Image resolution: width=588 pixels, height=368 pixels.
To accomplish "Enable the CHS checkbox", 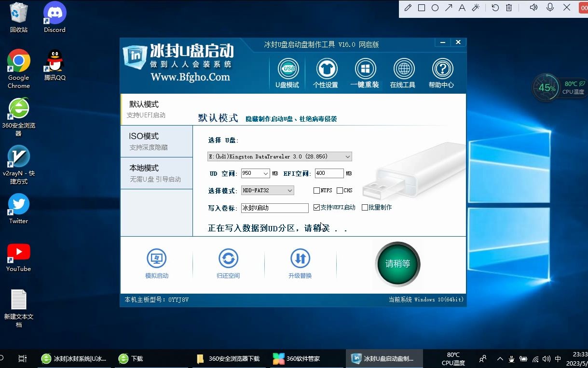I will point(341,190).
